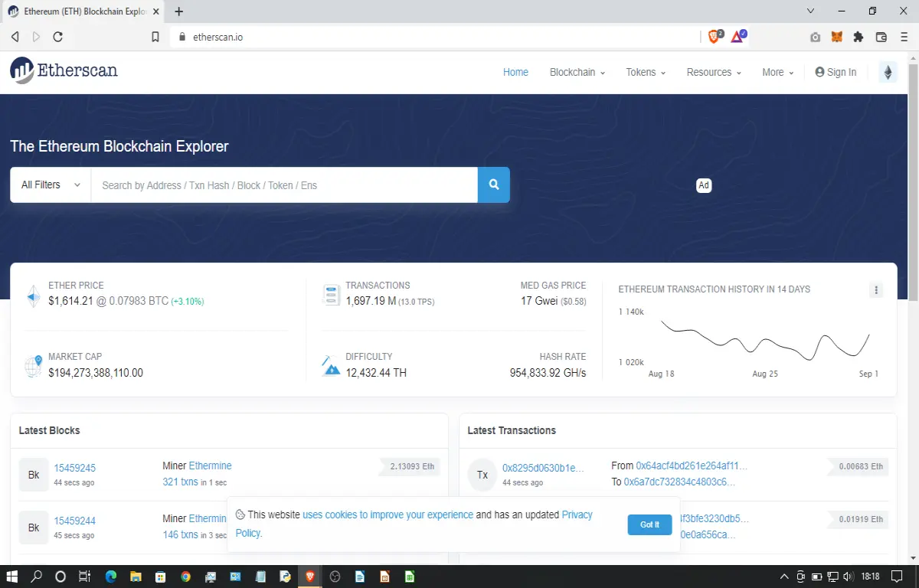Viewport: 919px width, 588px height.
Task: Click the search by address input field
Action: 284,185
